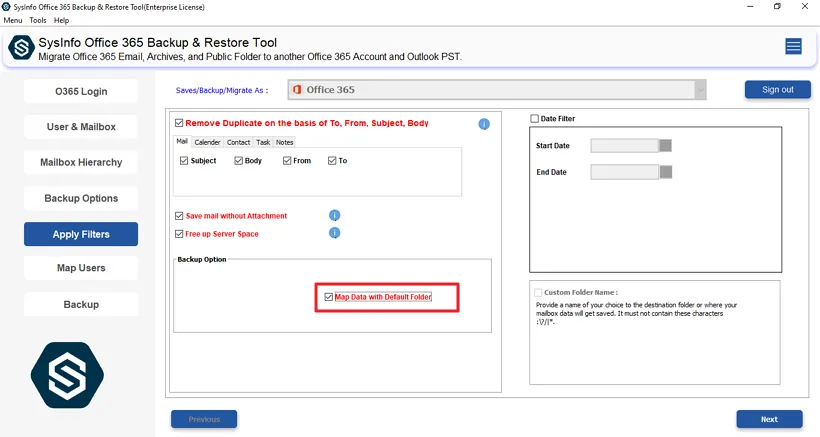Image resolution: width=820 pixels, height=437 pixels.
Task: Open the hamburger menu icon at top right
Action: [793, 46]
